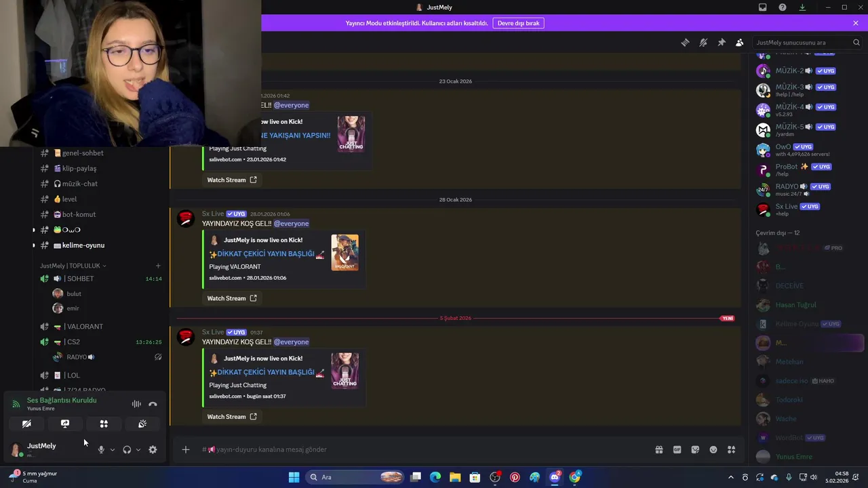
Task: Click the Windows taskbar search box
Action: click(x=355, y=477)
